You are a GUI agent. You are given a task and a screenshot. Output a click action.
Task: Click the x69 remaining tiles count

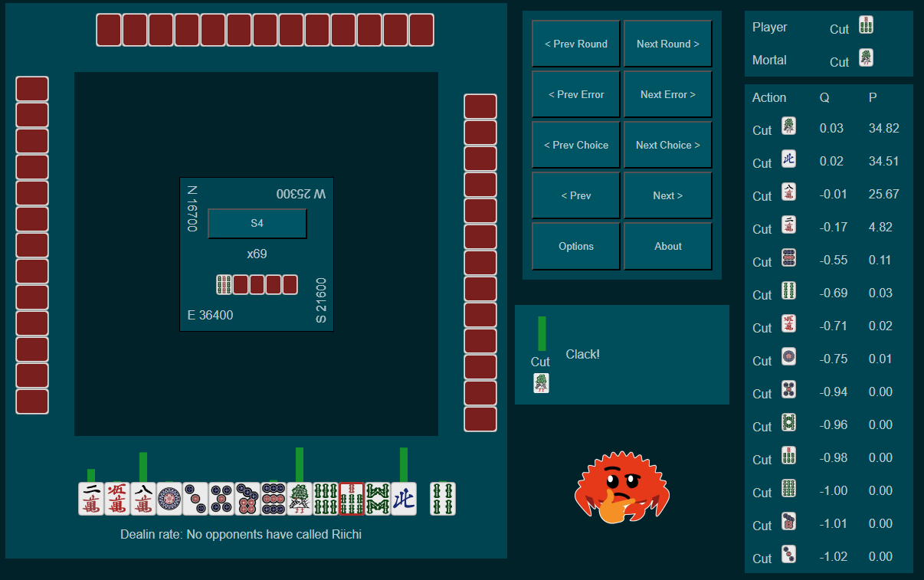tap(257, 254)
